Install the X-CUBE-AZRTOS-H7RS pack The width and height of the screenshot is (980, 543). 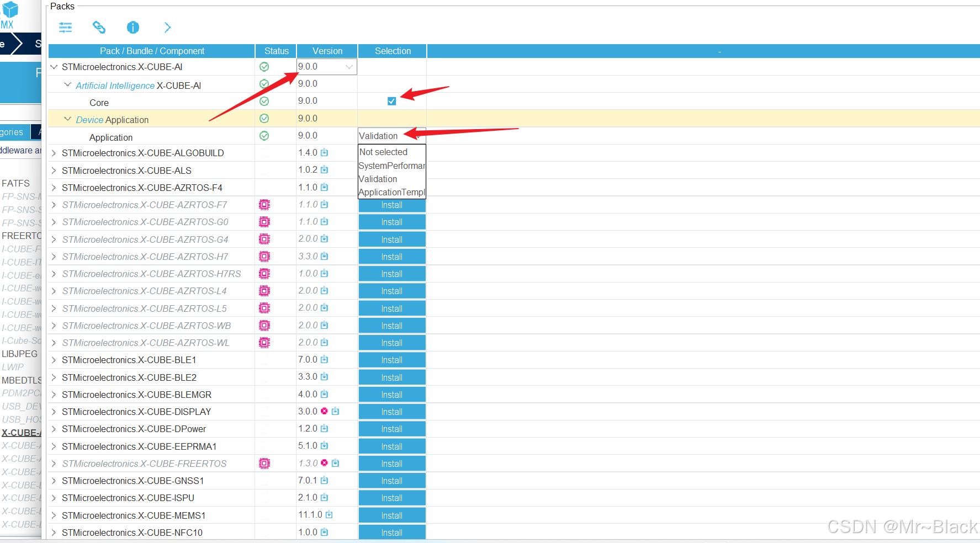(392, 274)
